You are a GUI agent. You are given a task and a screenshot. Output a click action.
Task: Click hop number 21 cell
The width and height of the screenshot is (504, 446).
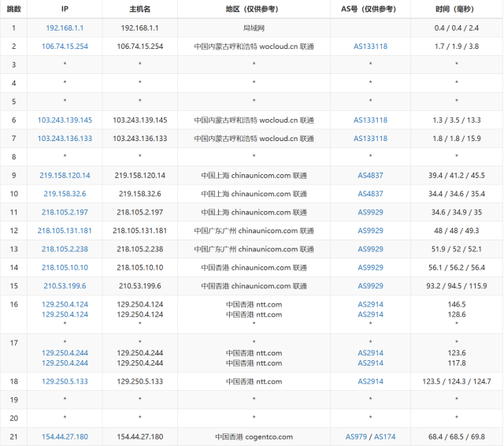[14, 437]
